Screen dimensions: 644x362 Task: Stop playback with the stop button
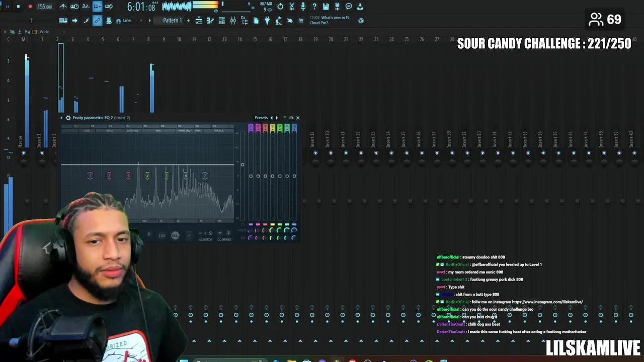click(19, 7)
